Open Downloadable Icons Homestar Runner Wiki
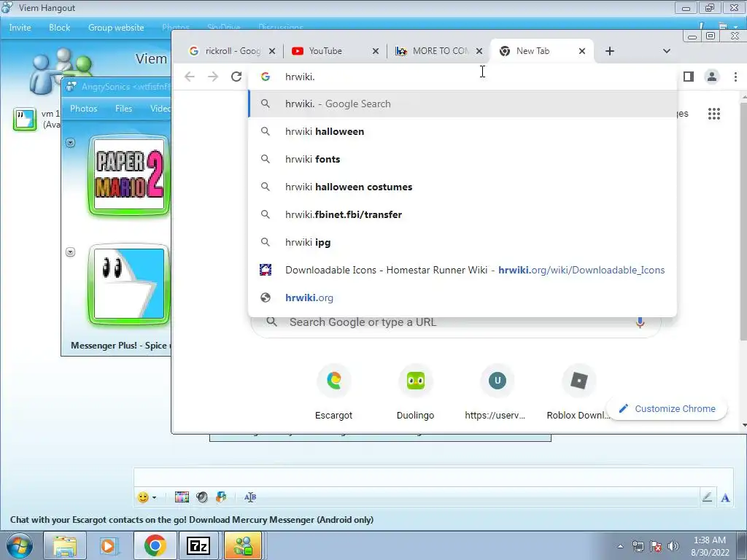The width and height of the screenshot is (747, 560). coord(462,270)
